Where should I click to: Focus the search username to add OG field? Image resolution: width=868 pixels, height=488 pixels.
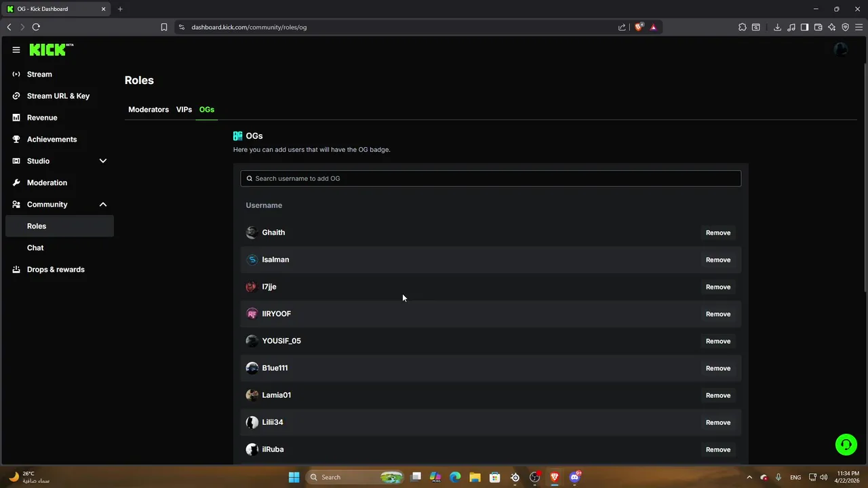(490, 178)
